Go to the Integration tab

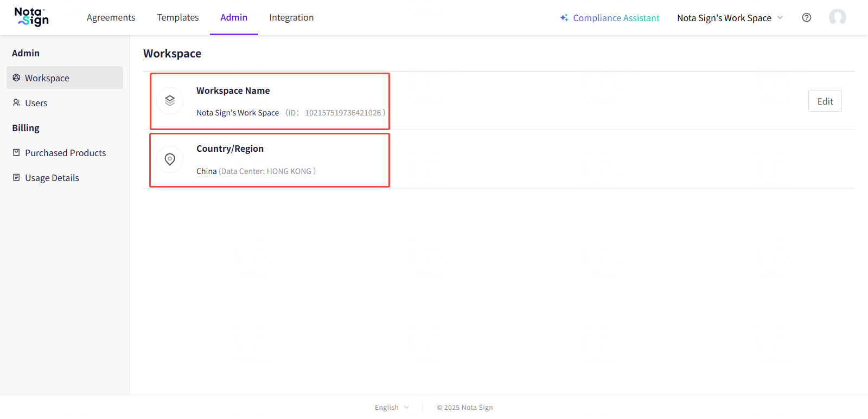[x=291, y=17]
